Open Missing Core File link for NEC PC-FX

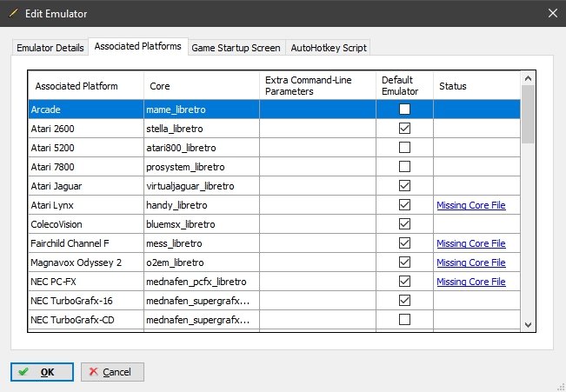click(x=471, y=282)
